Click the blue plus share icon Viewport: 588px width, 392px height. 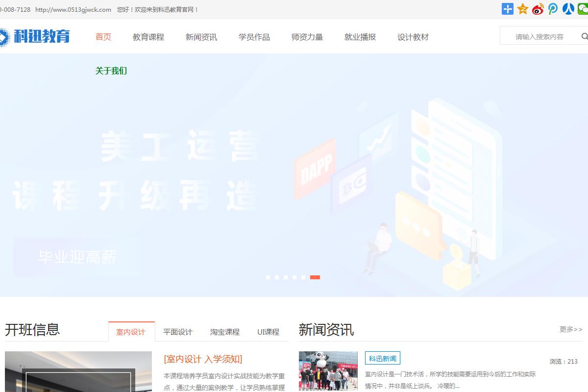coord(508,9)
